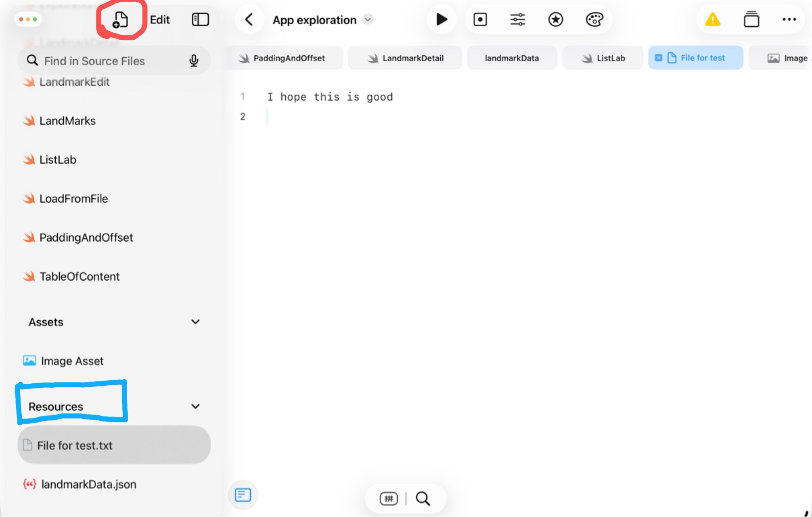Select File for test.txt resource
Viewport: 812px width, 517px height.
pyautogui.click(x=114, y=445)
